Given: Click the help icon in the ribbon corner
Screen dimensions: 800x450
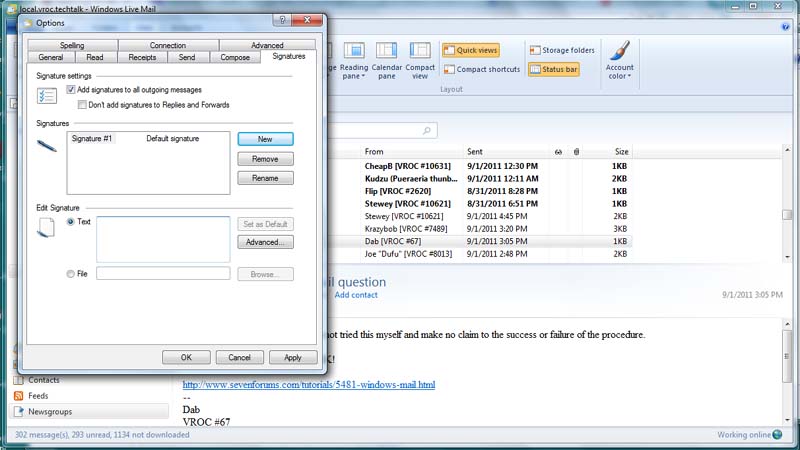Looking at the screenshot, I should click(x=786, y=27).
